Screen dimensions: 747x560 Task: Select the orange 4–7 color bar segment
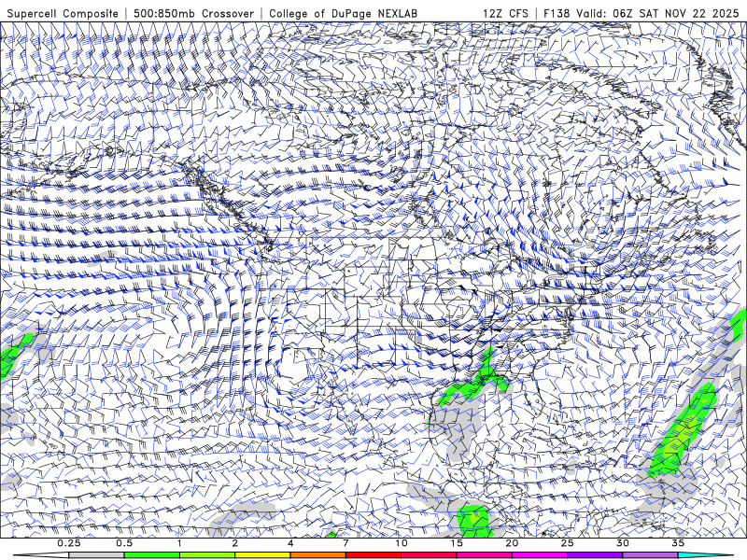317,555
